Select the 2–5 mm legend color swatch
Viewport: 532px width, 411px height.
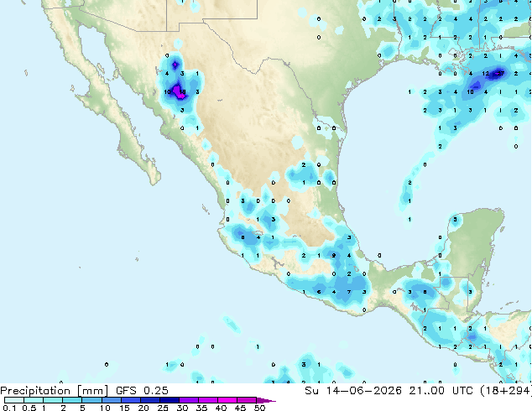[72, 400]
